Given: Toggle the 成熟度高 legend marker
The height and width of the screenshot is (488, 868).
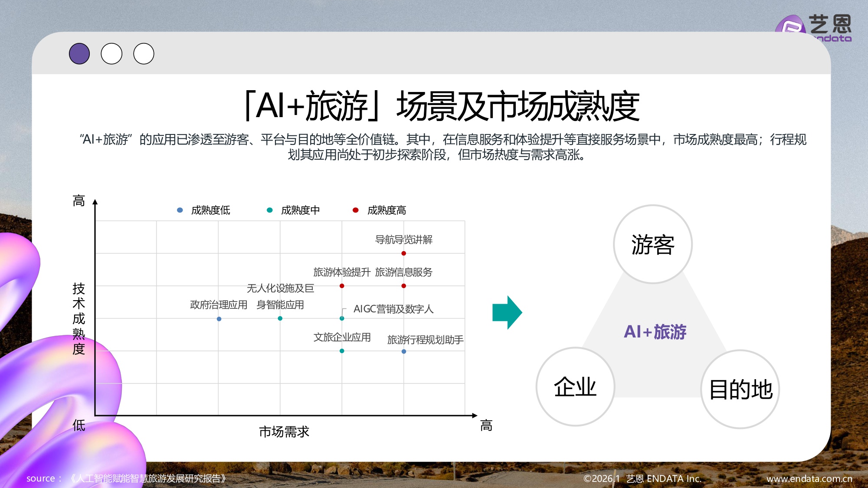Looking at the screenshot, I should click(x=356, y=210).
